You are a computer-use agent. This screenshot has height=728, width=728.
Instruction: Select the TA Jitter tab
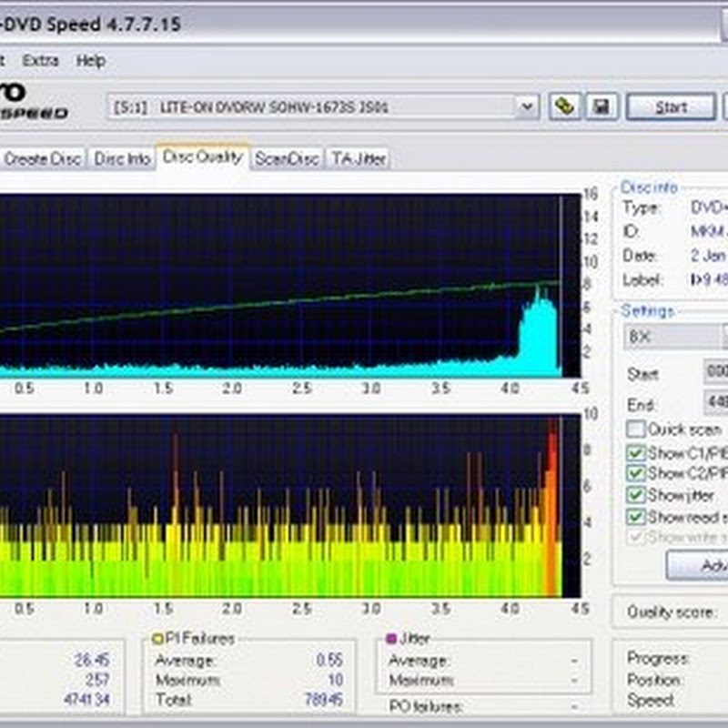pos(358,158)
